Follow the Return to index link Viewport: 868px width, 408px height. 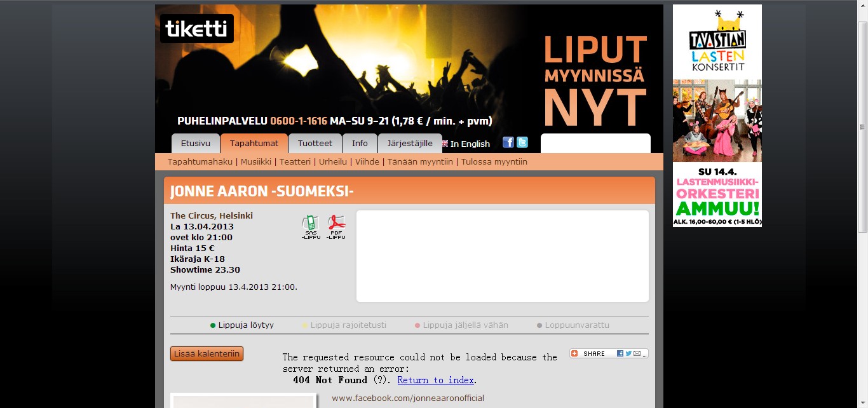tap(436, 380)
